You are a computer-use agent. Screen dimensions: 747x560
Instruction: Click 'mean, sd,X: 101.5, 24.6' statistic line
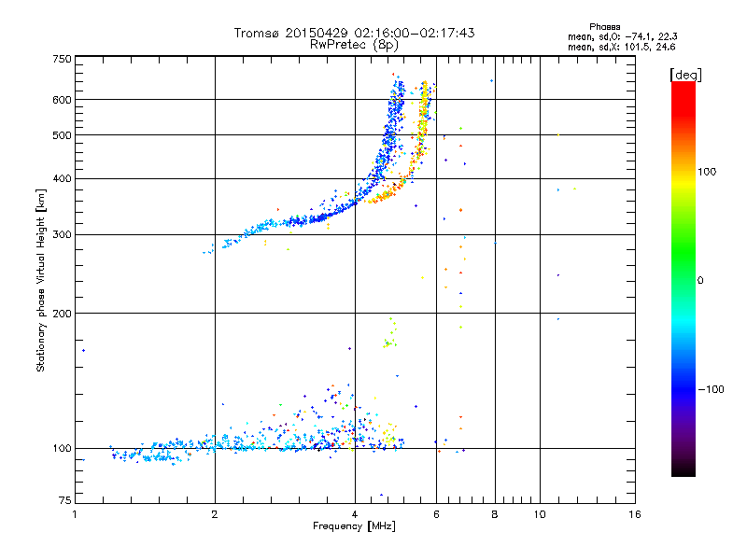[621, 47]
